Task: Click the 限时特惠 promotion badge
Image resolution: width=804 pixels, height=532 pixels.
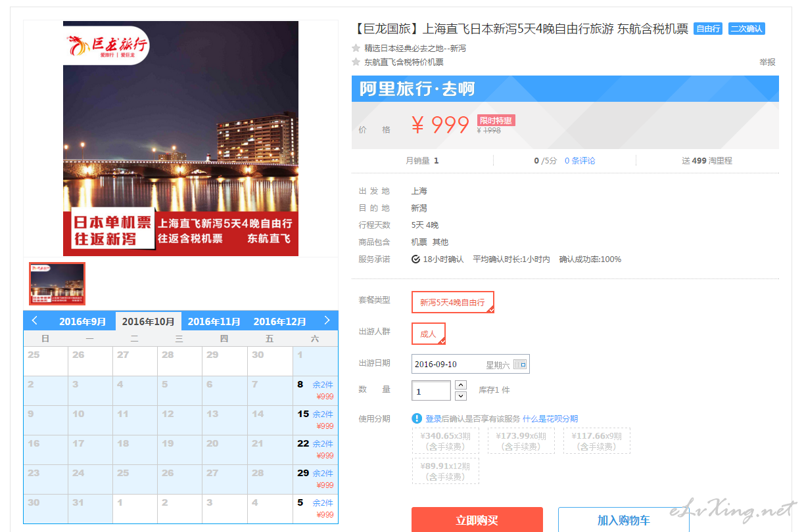Action: click(496, 120)
